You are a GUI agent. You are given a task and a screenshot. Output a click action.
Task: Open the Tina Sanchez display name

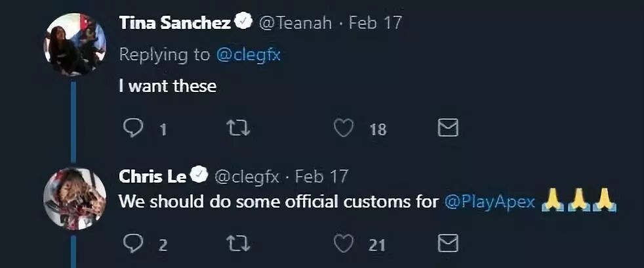175,22
